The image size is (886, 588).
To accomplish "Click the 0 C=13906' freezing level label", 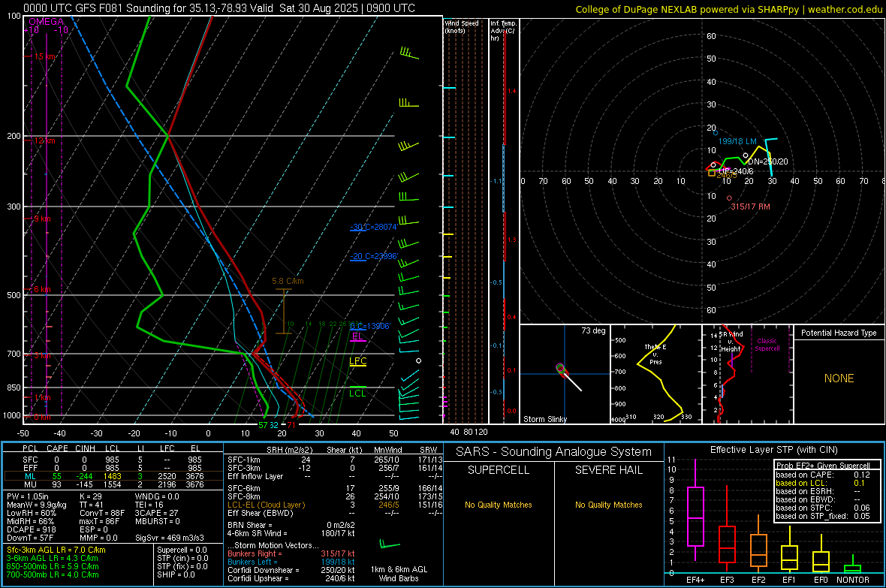I will pyautogui.click(x=370, y=326).
